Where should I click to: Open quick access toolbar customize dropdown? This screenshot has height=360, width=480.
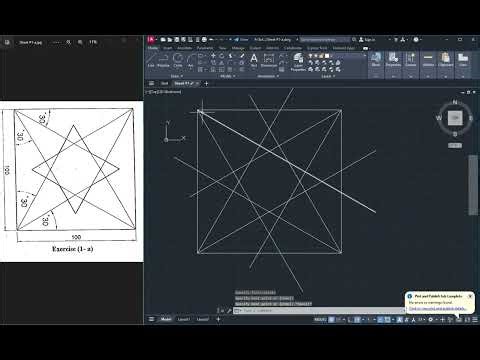[230, 40]
